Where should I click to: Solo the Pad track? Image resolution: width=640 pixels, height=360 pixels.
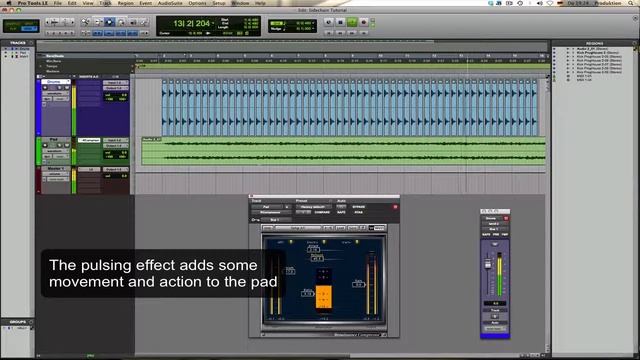point(60,145)
